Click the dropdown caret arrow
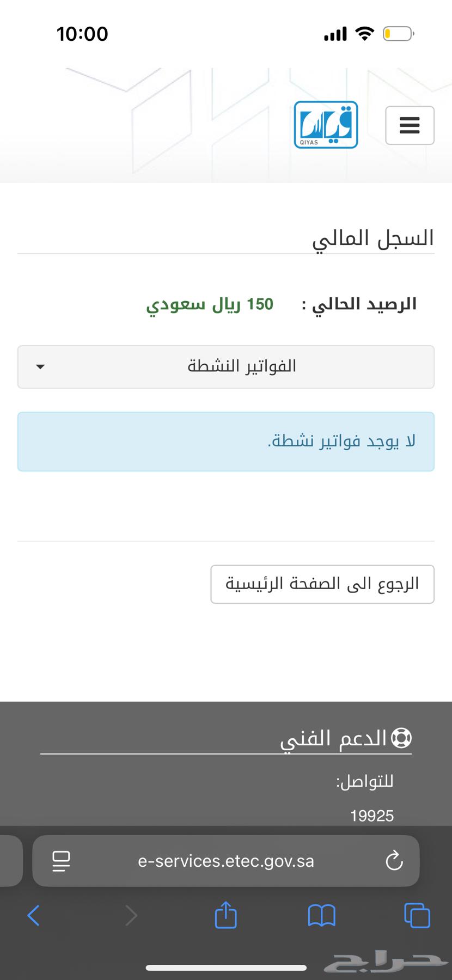 point(40,366)
